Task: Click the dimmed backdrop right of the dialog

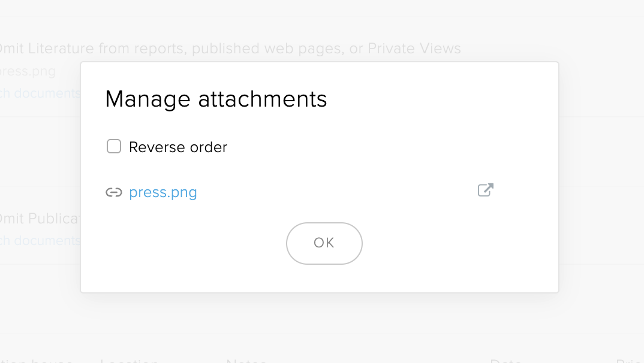Action: (x=600, y=180)
